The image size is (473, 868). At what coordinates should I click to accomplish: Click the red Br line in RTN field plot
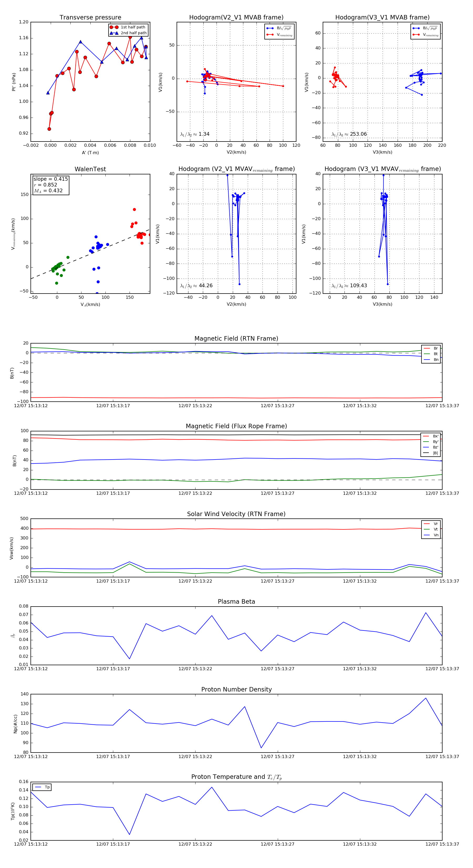[x=236, y=398]
